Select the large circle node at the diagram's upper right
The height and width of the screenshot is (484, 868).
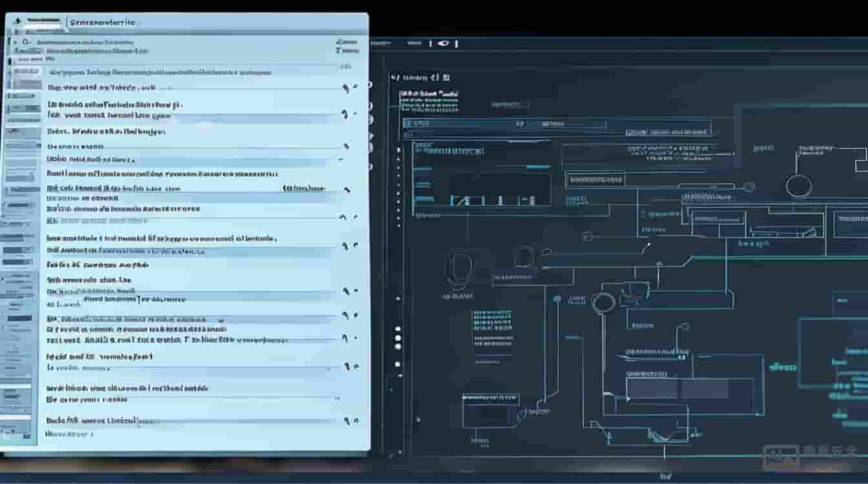pos(799,186)
